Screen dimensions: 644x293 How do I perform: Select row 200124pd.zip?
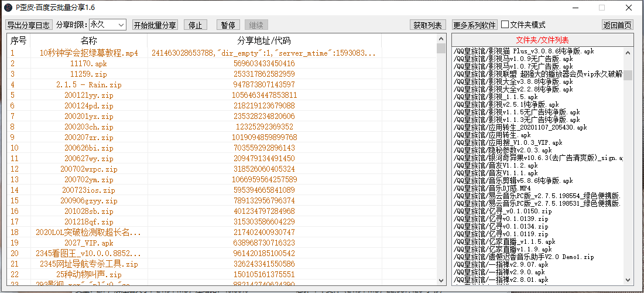pyautogui.click(x=222, y=105)
